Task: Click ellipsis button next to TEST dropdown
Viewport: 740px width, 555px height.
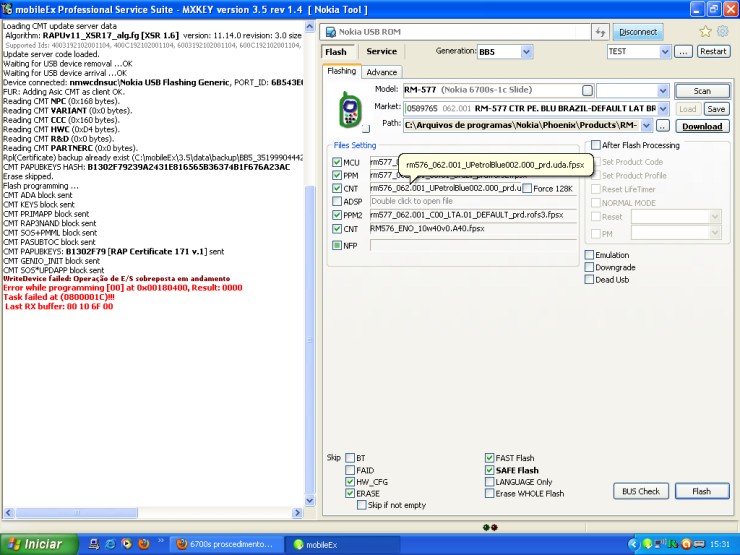Action: (683, 51)
